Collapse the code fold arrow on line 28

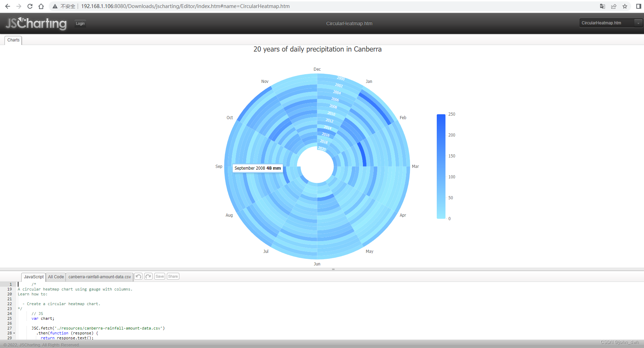15,333
